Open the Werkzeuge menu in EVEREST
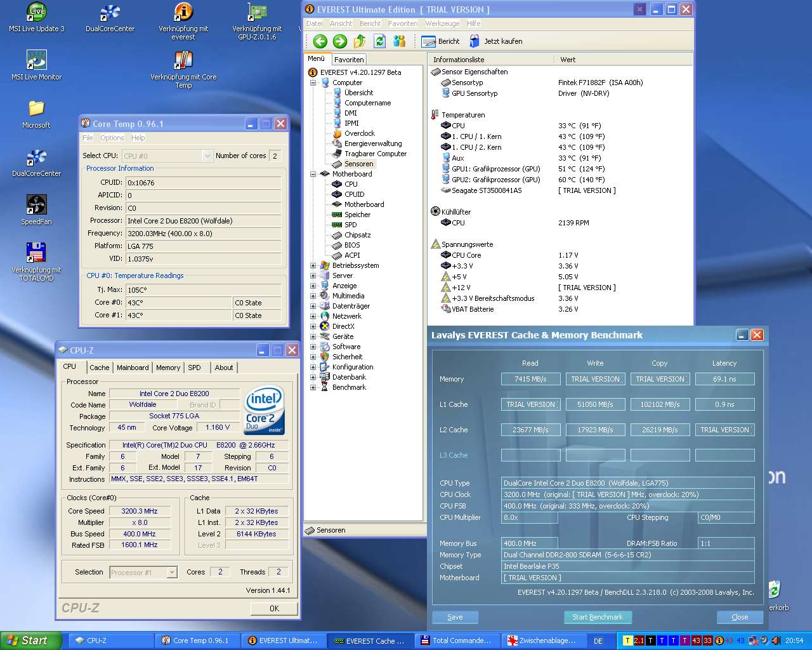The height and width of the screenshot is (650, 812). pos(442,23)
